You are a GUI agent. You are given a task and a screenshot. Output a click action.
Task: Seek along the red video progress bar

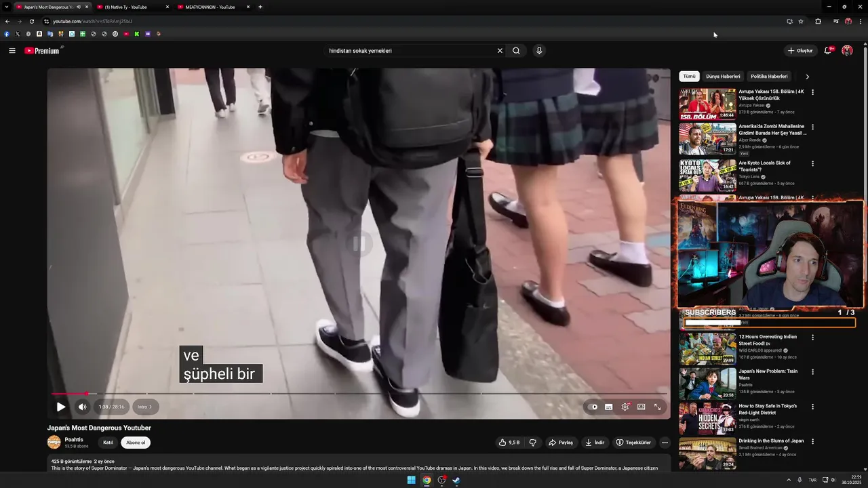[x=359, y=394]
